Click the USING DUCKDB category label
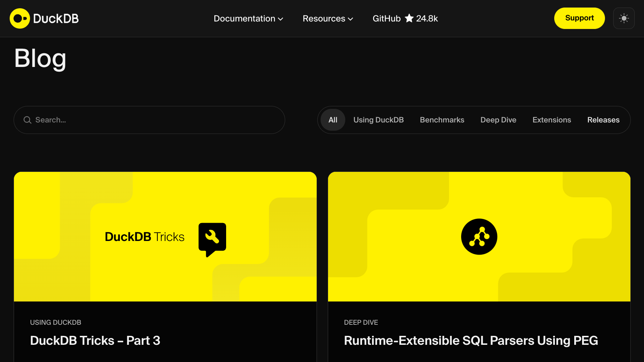The height and width of the screenshot is (362, 644). click(x=55, y=323)
